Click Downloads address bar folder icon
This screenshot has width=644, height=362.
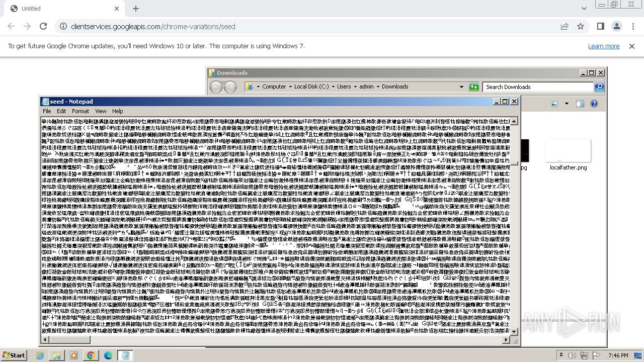[x=250, y=86]
